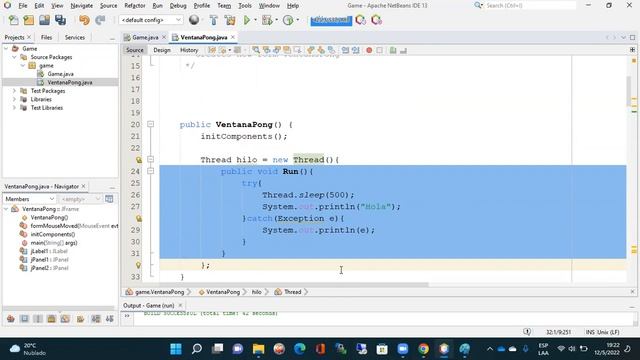The image size is (640, 360).
Task: Click the taskbar search magnifier icon
Action: pos(197,349)
